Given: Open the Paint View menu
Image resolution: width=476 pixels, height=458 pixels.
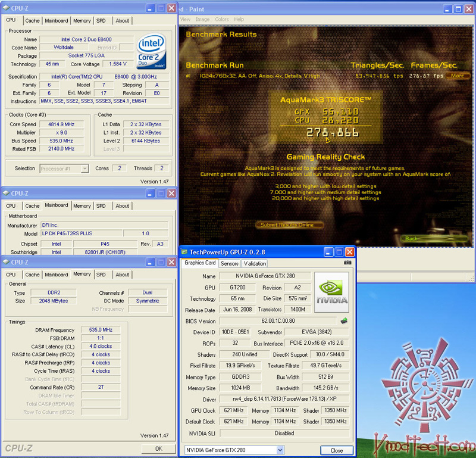Looking at the screenshot, I should point(185,19).
